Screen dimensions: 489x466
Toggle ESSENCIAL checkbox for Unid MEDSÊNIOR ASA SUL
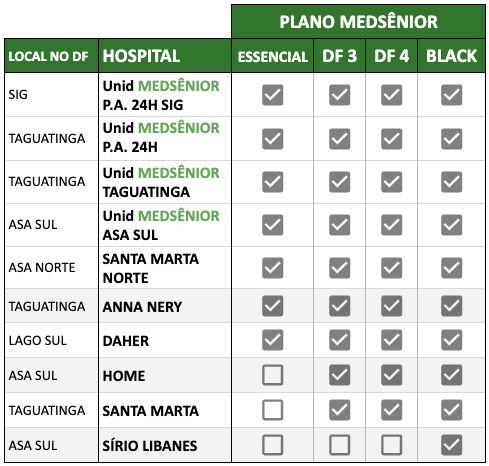click(272, 225)
